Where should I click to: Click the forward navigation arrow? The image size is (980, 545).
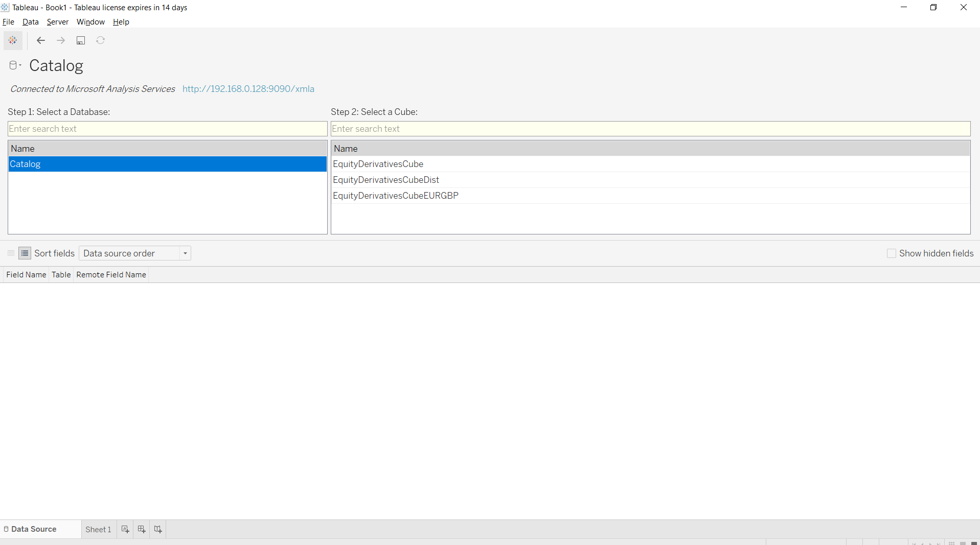60,40
